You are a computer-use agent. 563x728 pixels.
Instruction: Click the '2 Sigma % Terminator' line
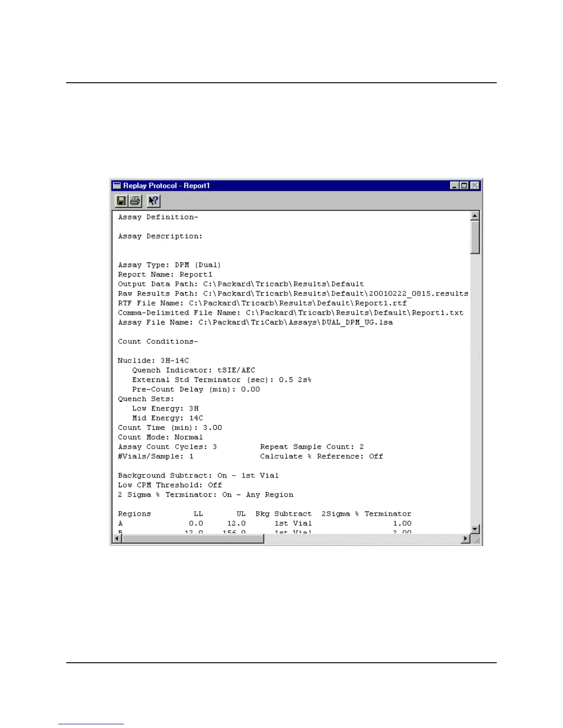coord(206,495)
